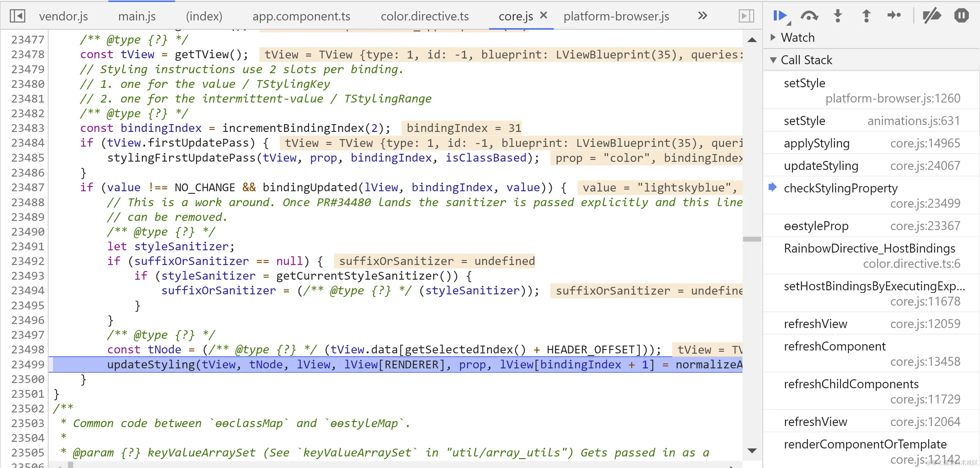Close the core.js tab

[543, 15]
